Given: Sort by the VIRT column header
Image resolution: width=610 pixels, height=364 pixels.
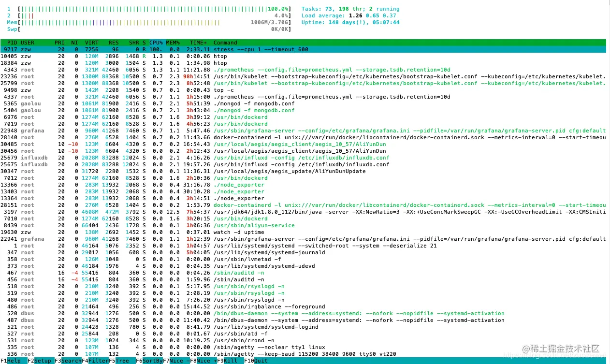Looking at the screenshot, I should (x=92, y=43).
